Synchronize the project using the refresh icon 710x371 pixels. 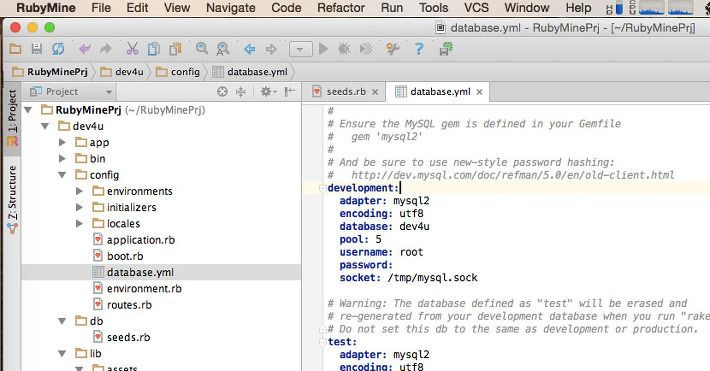pos(58,48)
